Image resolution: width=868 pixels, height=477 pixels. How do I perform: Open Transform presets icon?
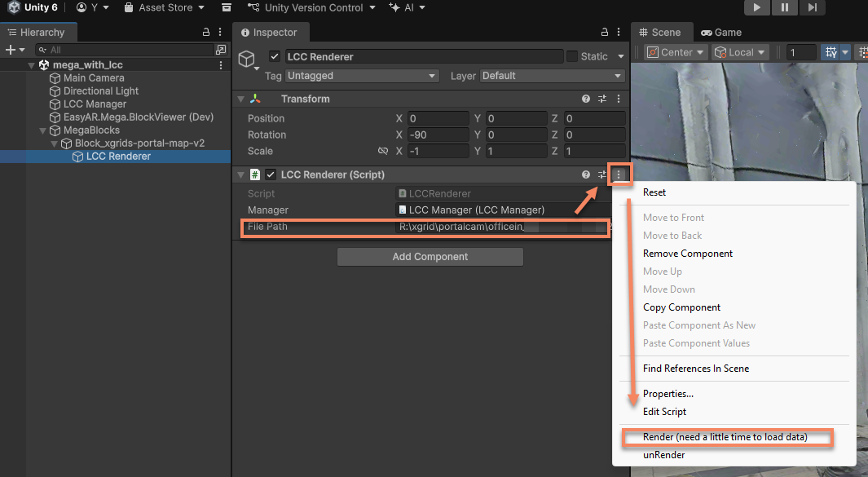602,99
